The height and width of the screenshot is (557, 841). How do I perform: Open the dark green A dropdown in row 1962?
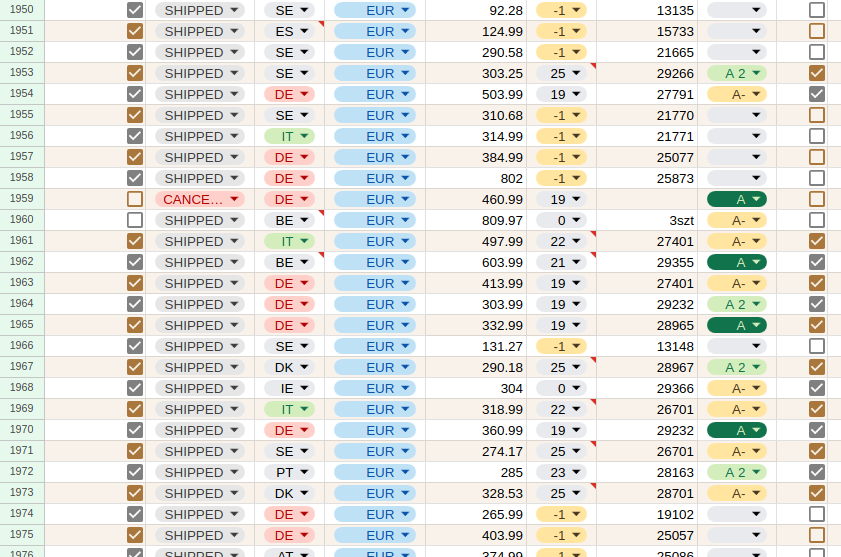[737, 262]
